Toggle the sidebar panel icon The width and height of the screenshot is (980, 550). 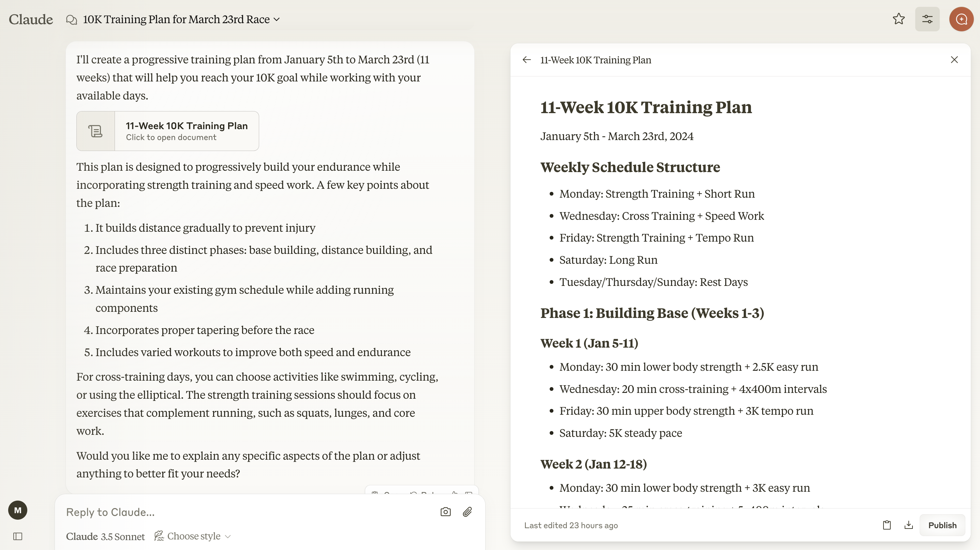[18, 536]
